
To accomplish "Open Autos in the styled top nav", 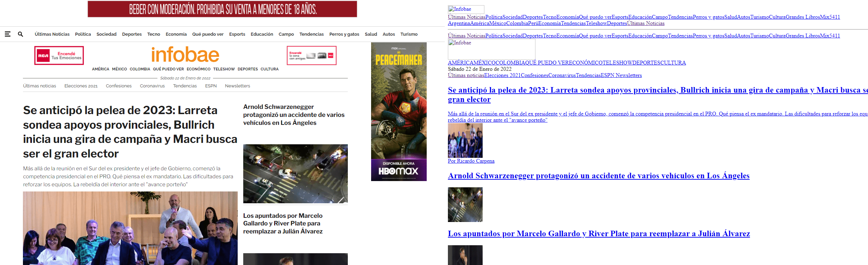I will [389, 34].
